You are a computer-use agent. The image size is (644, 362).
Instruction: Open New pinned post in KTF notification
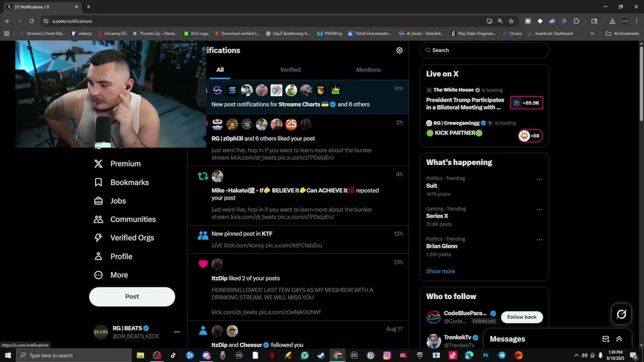298,239
